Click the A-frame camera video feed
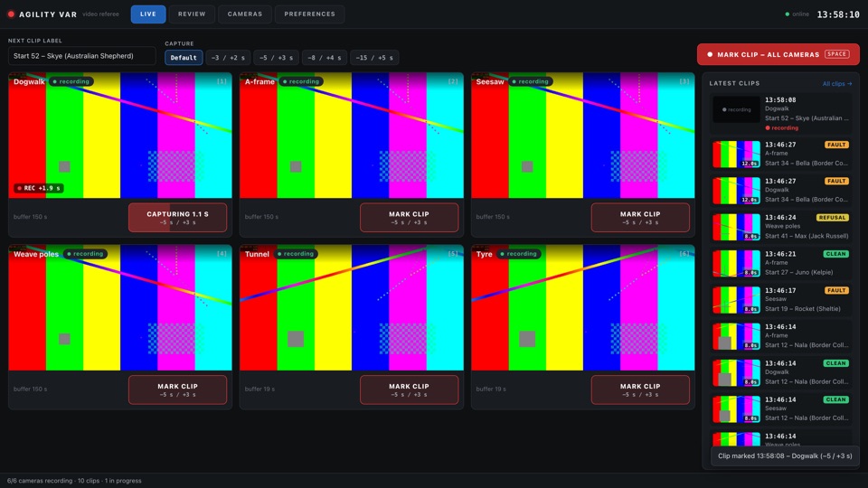This screenshot has width=868, height=488. tap(352, 135)
